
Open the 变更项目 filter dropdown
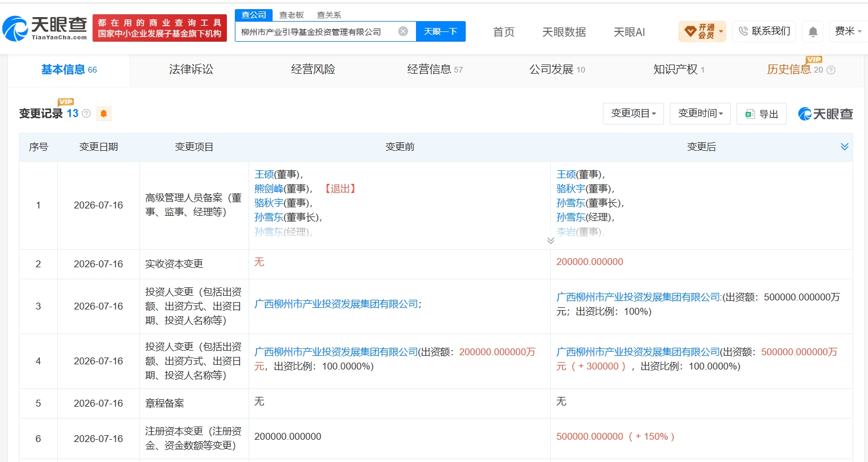[633, 114]
